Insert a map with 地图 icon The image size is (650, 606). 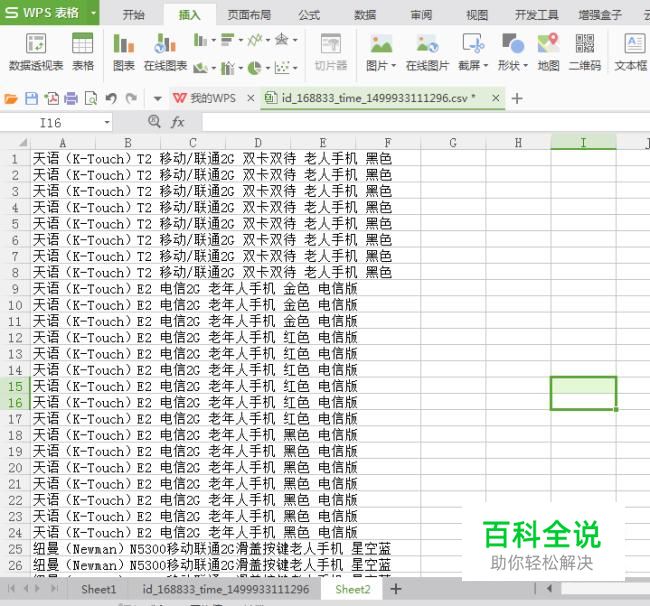(548, 52)
